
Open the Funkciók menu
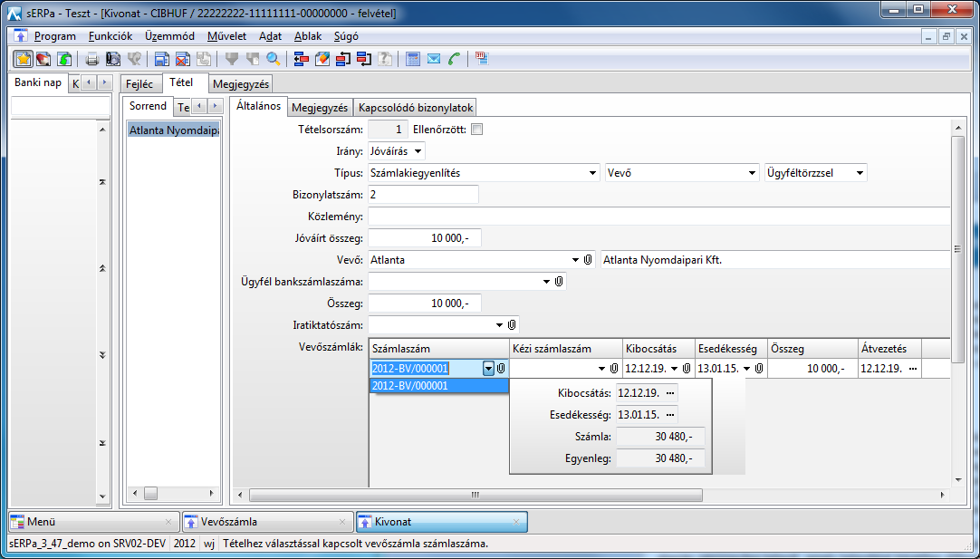pyautogui.click(x=110, y=36)
